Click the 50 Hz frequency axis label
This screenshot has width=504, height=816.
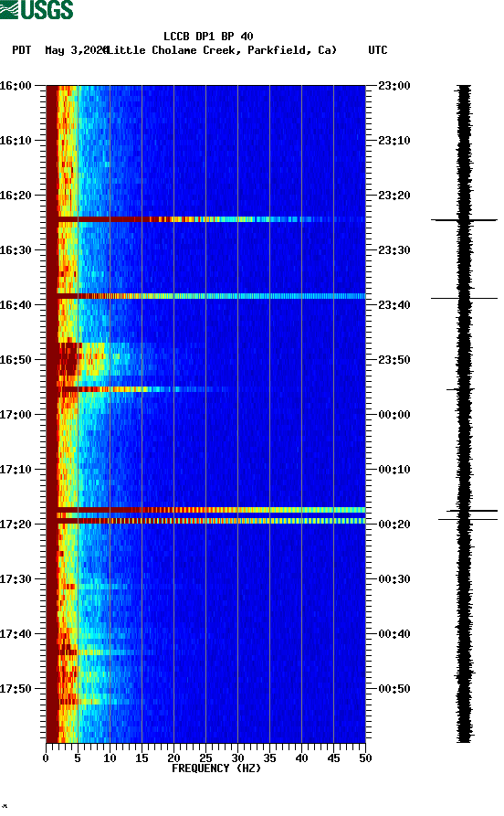click(x=365, y=758)
